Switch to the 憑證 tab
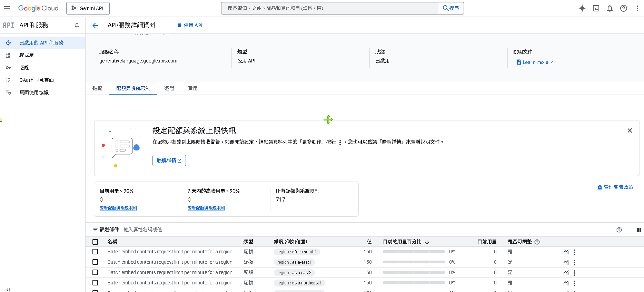Screen dimensions: 644x292 [x=169, y=88]
